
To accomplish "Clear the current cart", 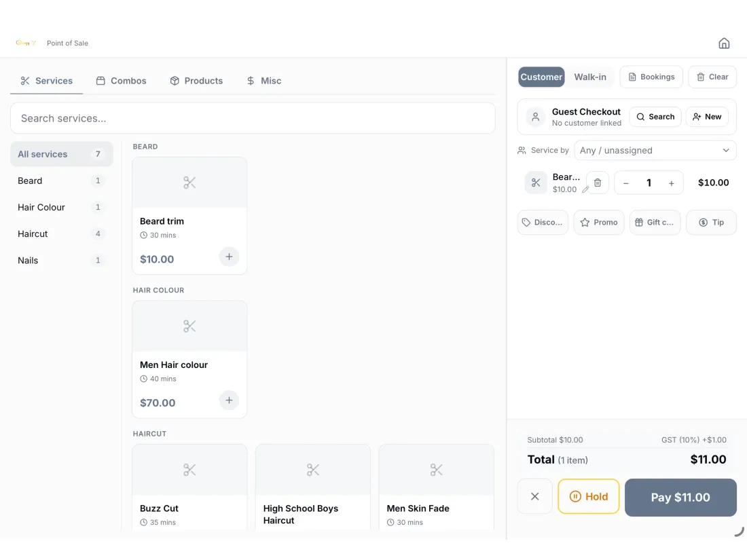I will point(712,77).
